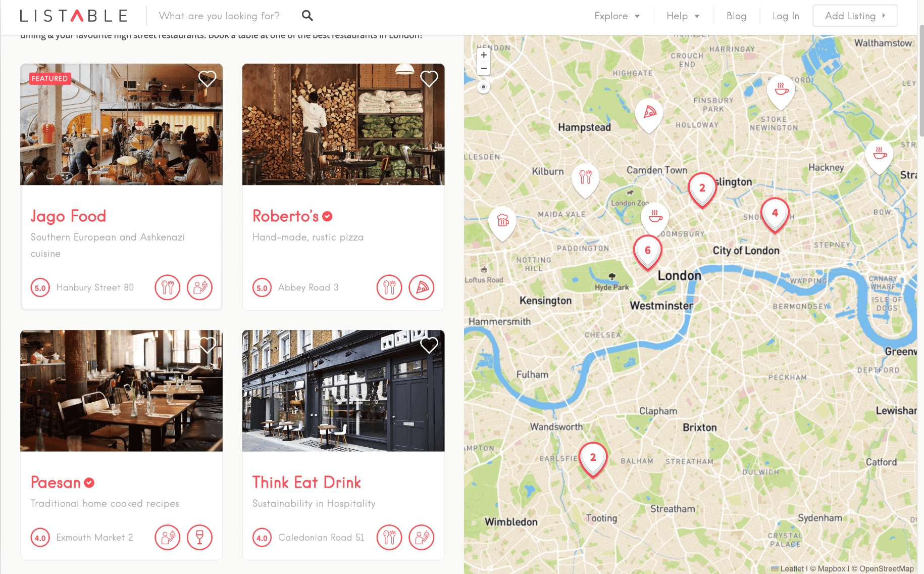Image resolution: width=924 pixels, height=574 pixels.
Task: Go to Listable home via logo
Action: tap(74, 16)
